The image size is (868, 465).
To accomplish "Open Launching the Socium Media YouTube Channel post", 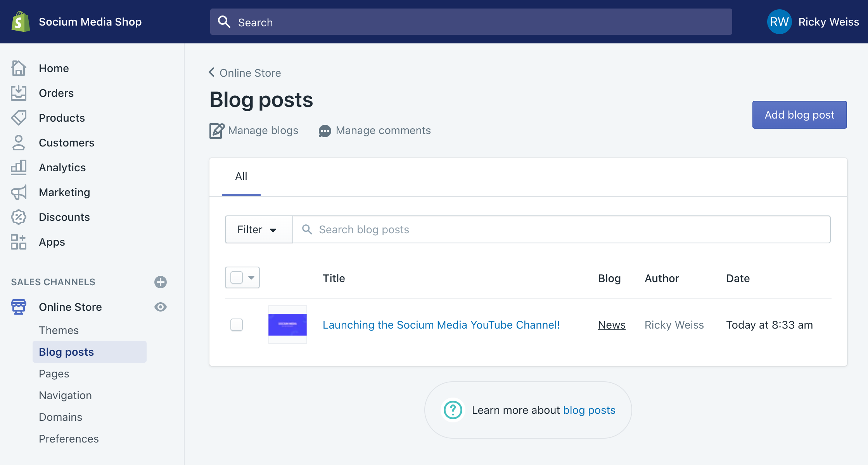I will point(441,325).
